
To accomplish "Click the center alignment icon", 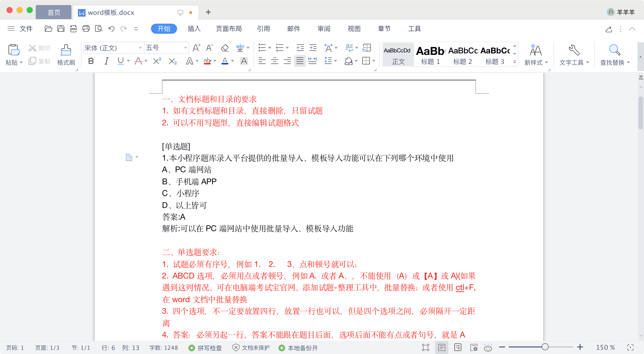I will 274,61.
